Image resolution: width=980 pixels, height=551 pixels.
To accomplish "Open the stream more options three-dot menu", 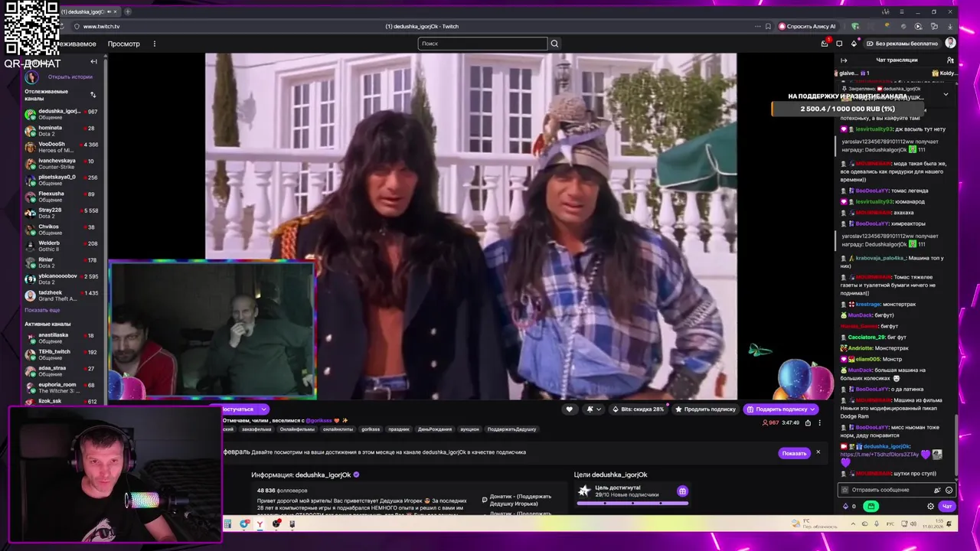I will (819, 422).
